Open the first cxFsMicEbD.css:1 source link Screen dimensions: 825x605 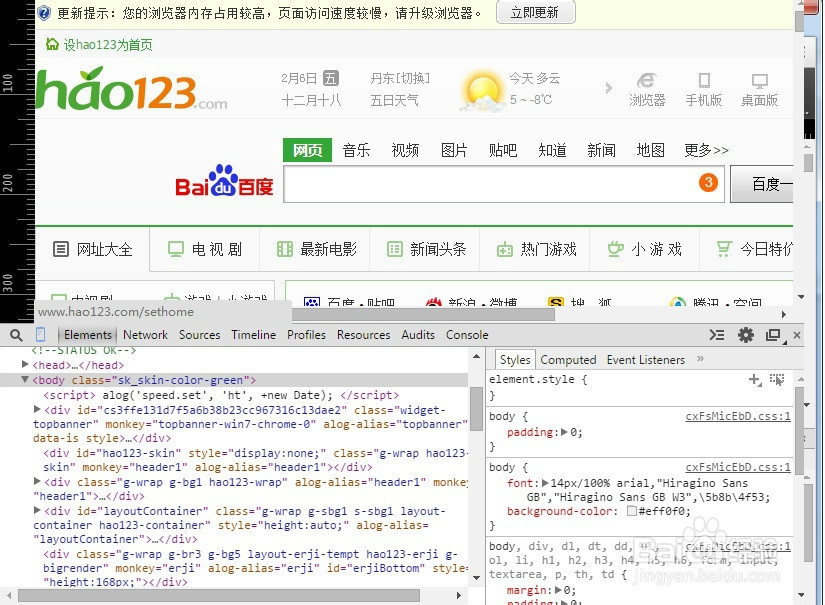pyautogui.click(x=738, y=416)
